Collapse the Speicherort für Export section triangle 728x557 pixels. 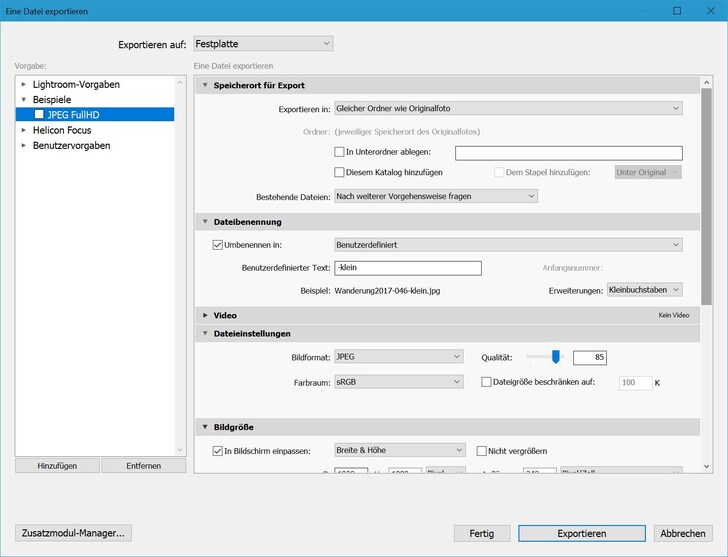click(205, 86)
